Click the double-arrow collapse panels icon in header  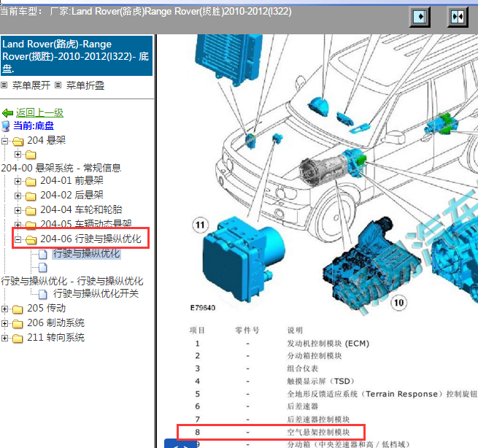[x=458, y=17]
